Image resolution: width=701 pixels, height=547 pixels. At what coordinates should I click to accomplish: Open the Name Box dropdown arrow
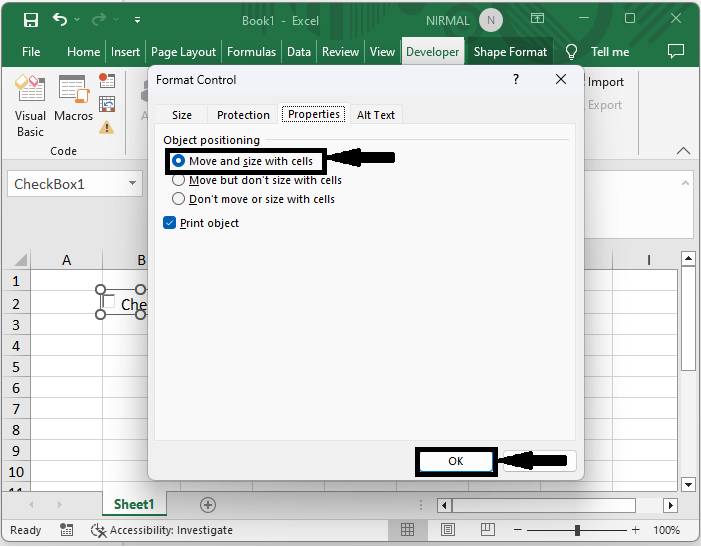pyautogui.click(x=132, y=183)
